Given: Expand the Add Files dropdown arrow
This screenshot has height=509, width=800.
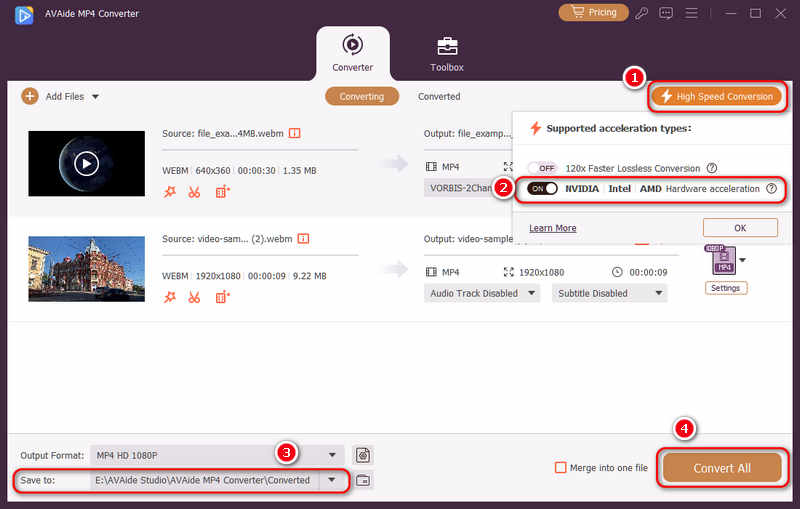Looking at the screenshot, I should pos(95,96).
